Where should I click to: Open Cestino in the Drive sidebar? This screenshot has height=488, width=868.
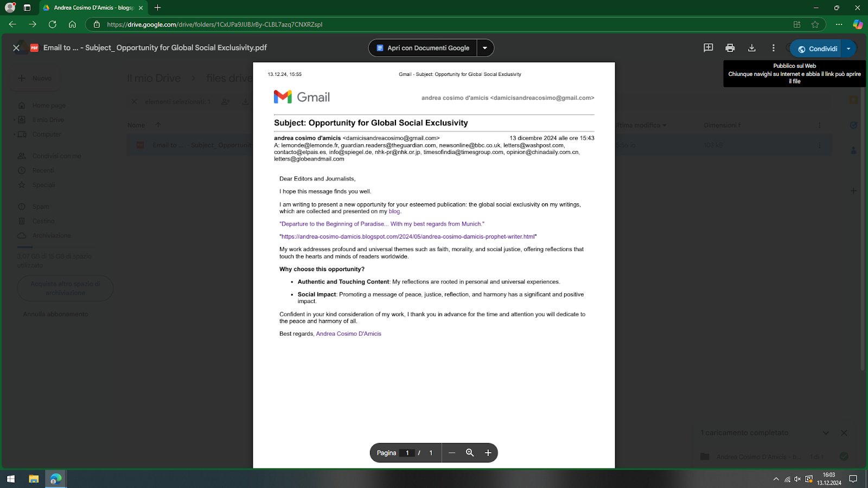(x=43, y=221)
